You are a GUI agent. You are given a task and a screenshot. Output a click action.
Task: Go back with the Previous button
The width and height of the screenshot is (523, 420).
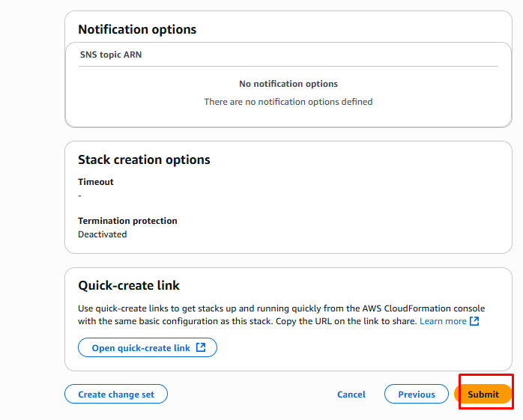pyautogui.click(x=416, y=395)
